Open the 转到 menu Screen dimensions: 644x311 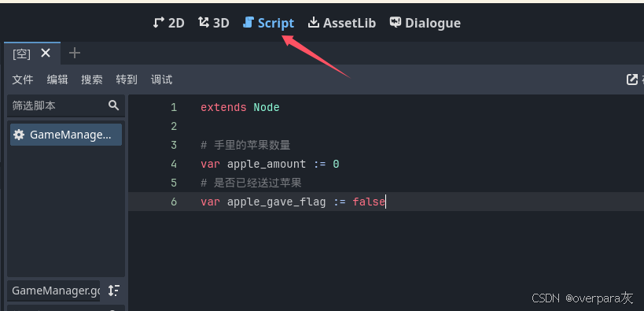127,80
